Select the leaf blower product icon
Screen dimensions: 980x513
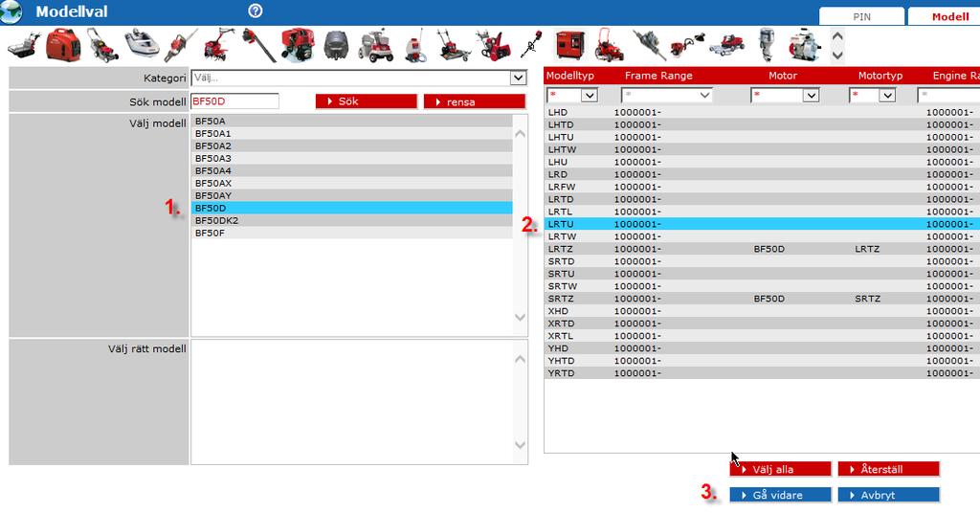point(258,45)
